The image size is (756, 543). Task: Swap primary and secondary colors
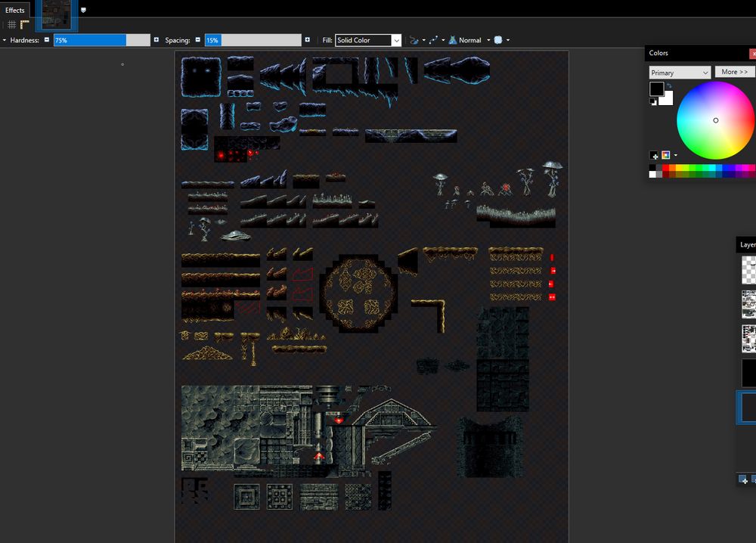click(x=669, y=85)
